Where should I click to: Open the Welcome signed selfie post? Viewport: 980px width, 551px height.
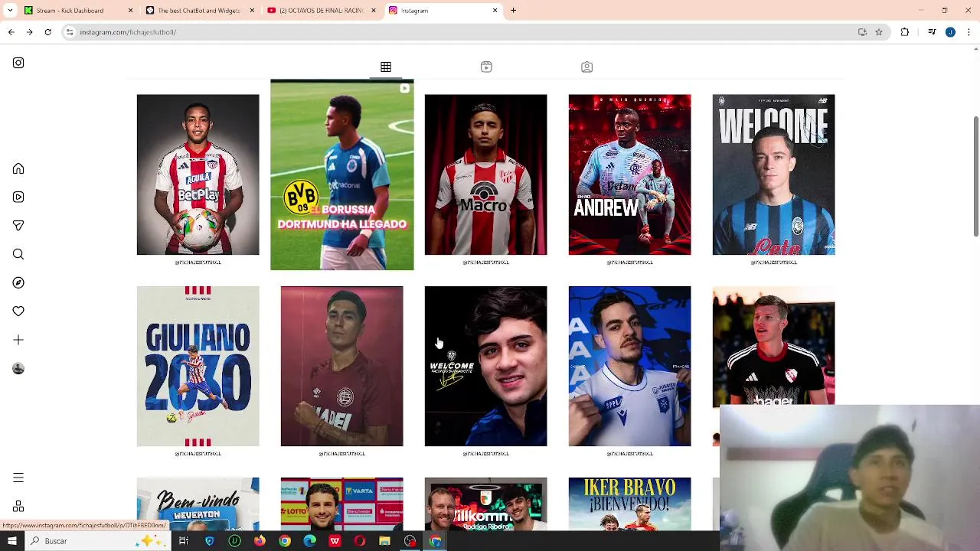(x=486, y=366)
